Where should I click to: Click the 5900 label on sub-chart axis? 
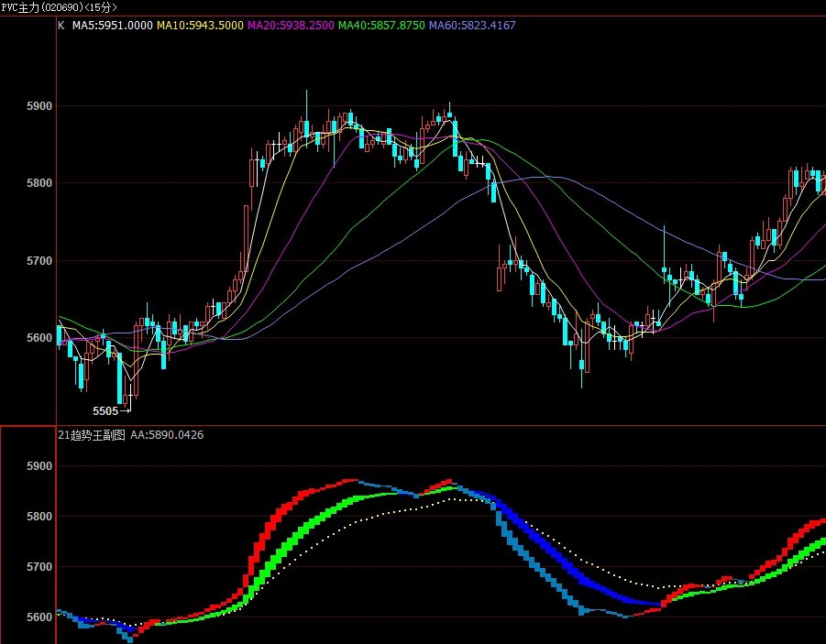point(39,466)
